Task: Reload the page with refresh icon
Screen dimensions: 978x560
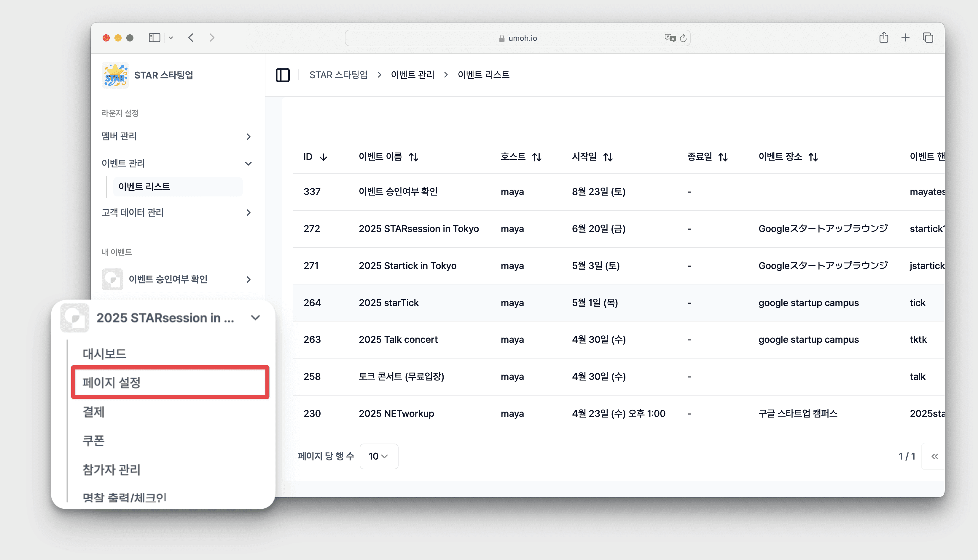Action: (683, 38)
